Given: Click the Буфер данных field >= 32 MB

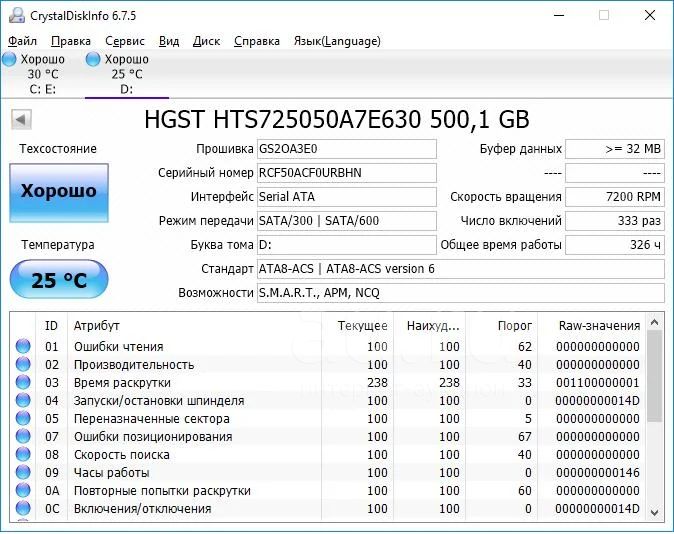Looking at the screenshot, I should coord(615,149).
